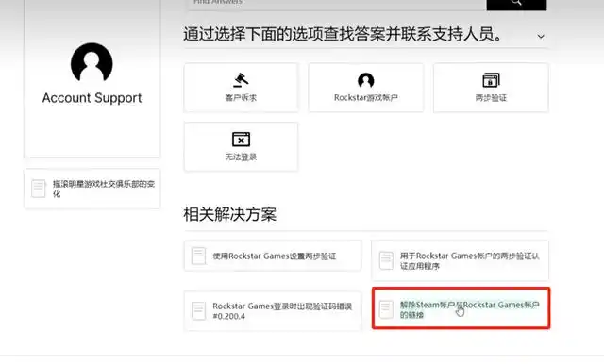
Task: Click the 通过选择下面的选项查找答案并联系支持人员 heading
Action: click(344, 34)
